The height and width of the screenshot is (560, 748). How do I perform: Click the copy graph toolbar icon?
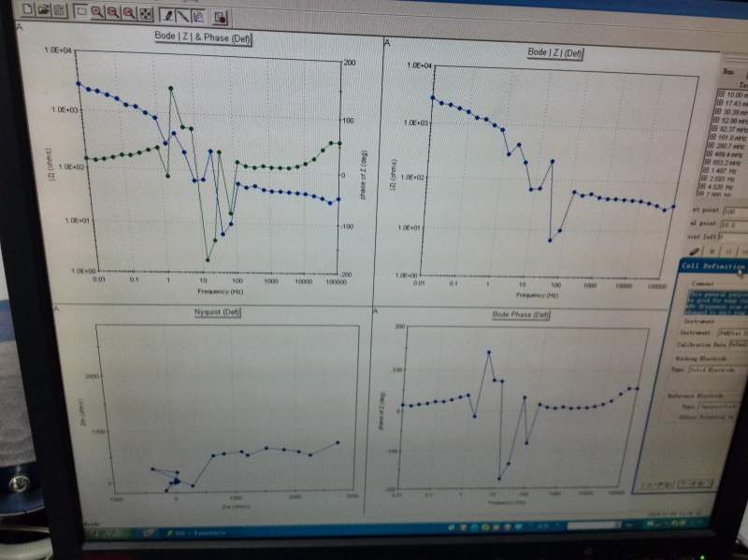pyautogui.click(x=198, y=17)
